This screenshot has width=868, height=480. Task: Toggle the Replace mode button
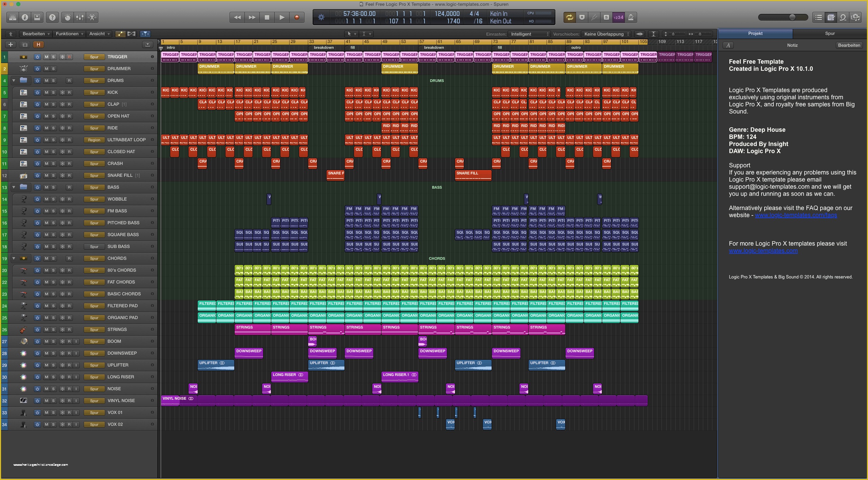(582, 17)
